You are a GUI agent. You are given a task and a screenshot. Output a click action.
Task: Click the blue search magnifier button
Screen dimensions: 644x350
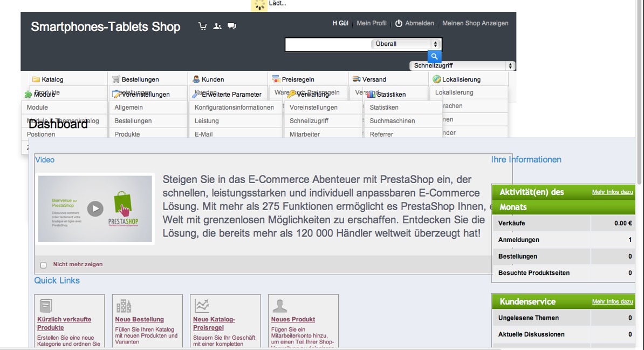click(434, 56)
